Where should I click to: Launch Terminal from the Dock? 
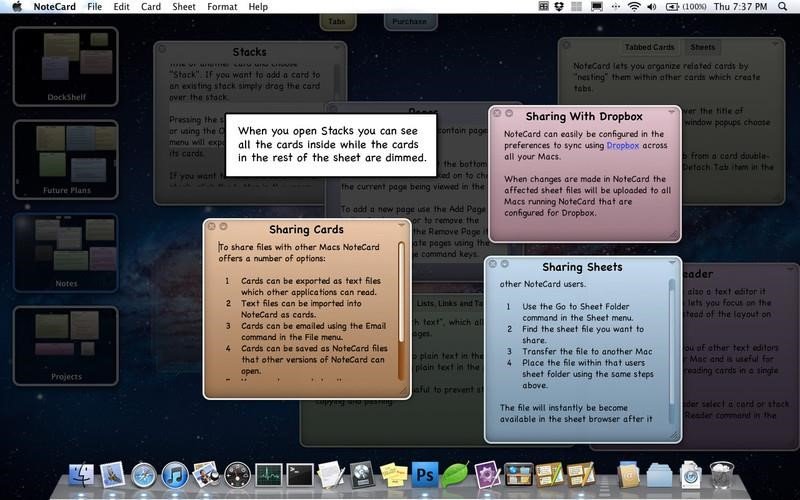coord(299,475)
